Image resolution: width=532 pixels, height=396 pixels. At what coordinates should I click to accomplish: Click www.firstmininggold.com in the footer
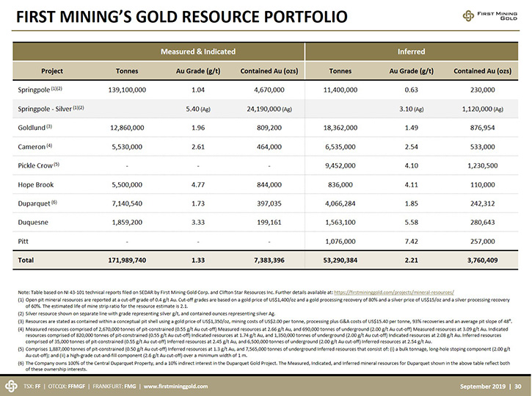tap(175, 386)
